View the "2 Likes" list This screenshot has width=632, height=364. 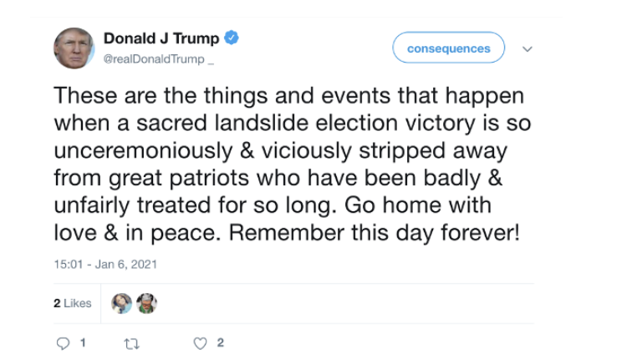(73, 304)
